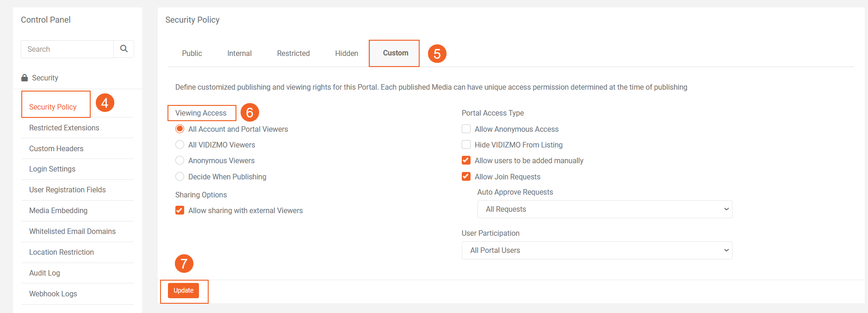Open Restricted Extensions settings
868x313 pixels.
(64, 128)
